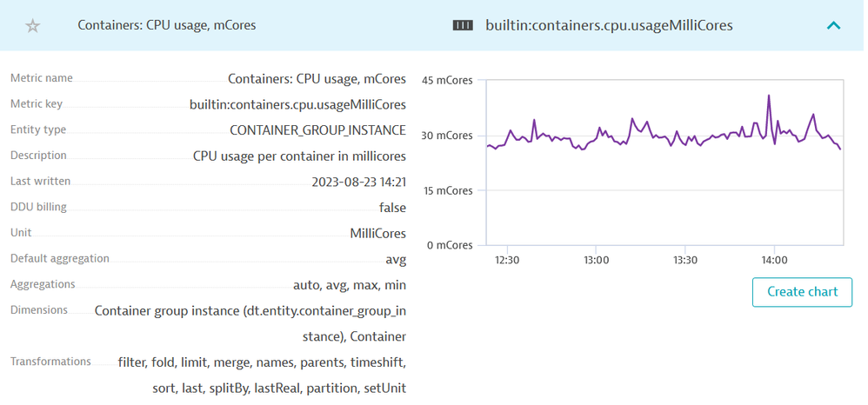Click the 45 mCores y-axis label
The image size is (868, 405).
(446, 81)
